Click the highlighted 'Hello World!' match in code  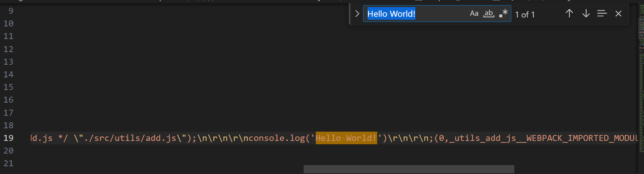(x=346, y=138)
